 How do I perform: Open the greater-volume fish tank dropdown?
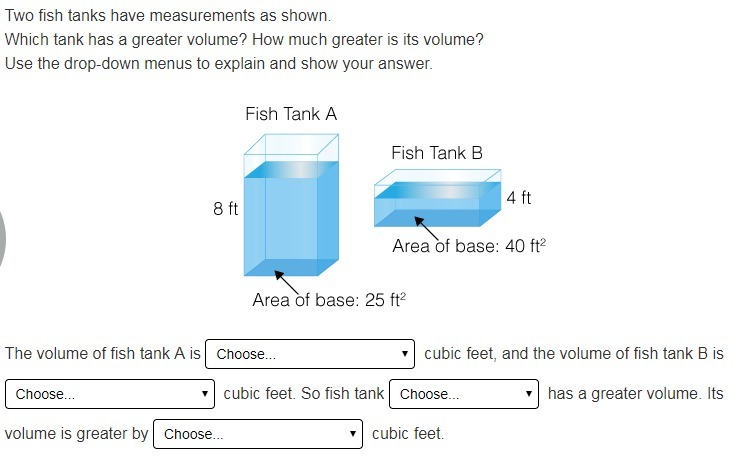pos(464,394)
